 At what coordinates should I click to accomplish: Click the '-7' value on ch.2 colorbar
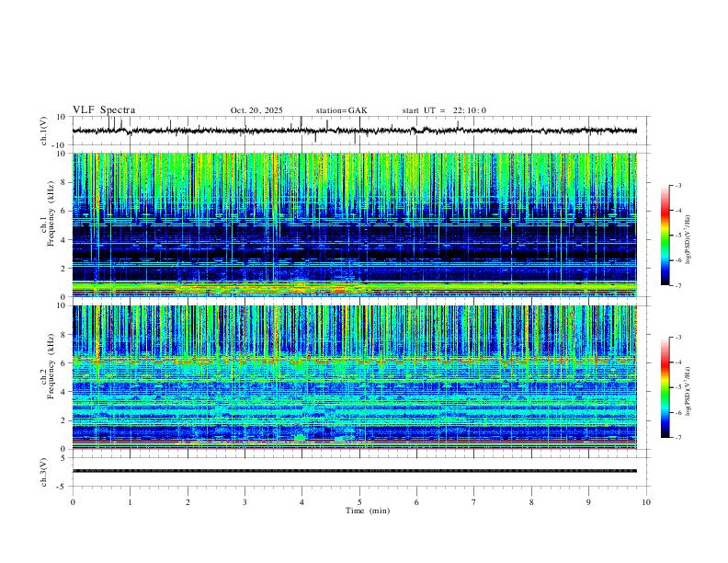tap(677, 438)
